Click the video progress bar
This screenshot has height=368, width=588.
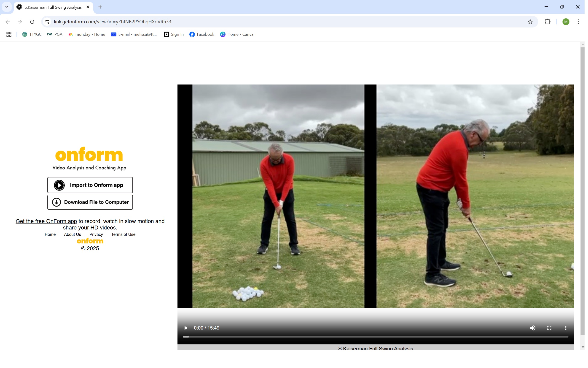pyautogui.click(x=375, y=337)
